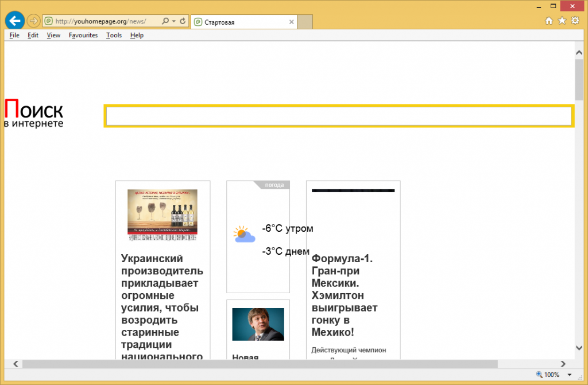Open the Tools menu

[114, 35]
